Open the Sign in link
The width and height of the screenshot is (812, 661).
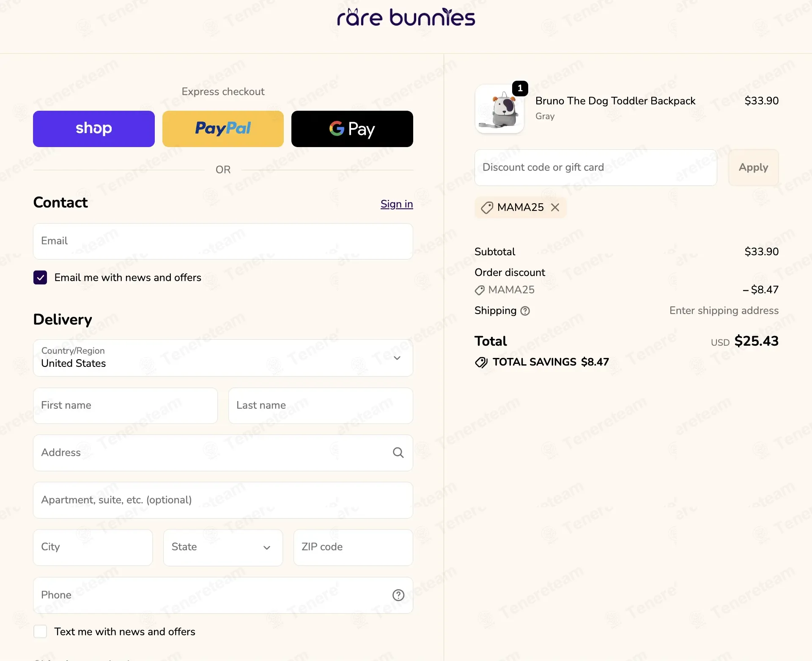[x=397, y=204]
